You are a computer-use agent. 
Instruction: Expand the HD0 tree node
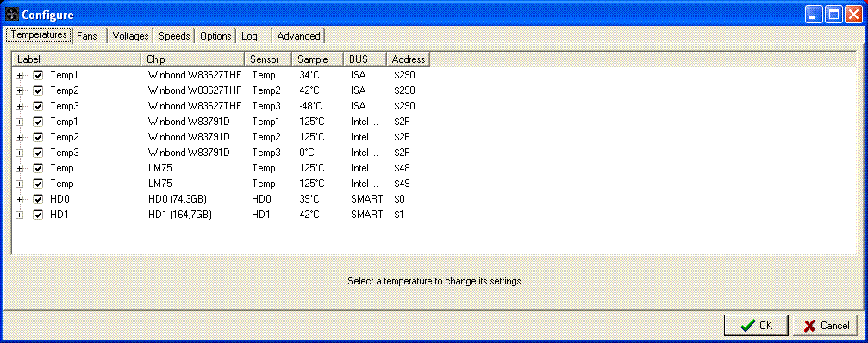(x=19, y=198)
